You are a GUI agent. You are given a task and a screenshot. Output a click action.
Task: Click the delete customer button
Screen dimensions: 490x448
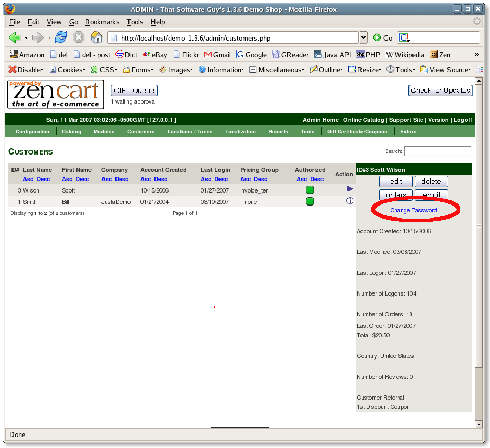[431, 181]
